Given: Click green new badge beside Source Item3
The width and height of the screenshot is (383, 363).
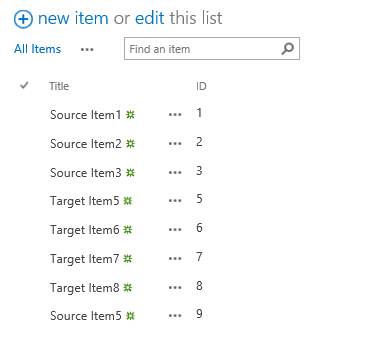Looking at the screenshot, I should pos(130,172).
